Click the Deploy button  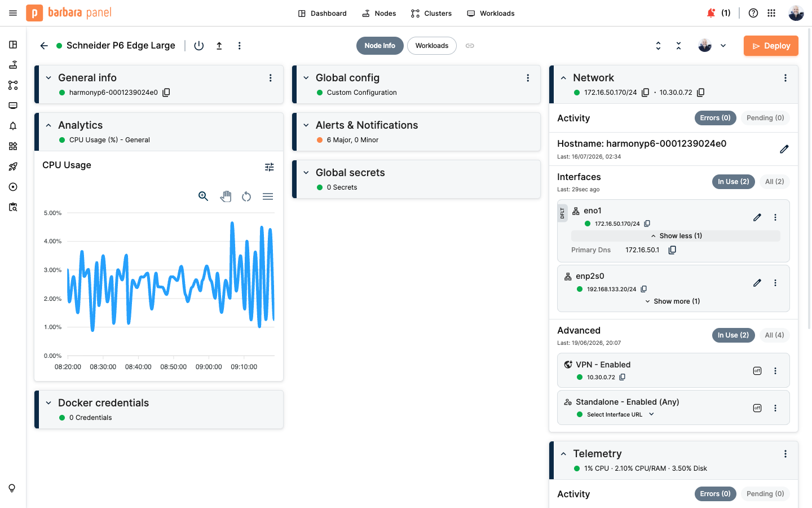(x=771, y=46)
